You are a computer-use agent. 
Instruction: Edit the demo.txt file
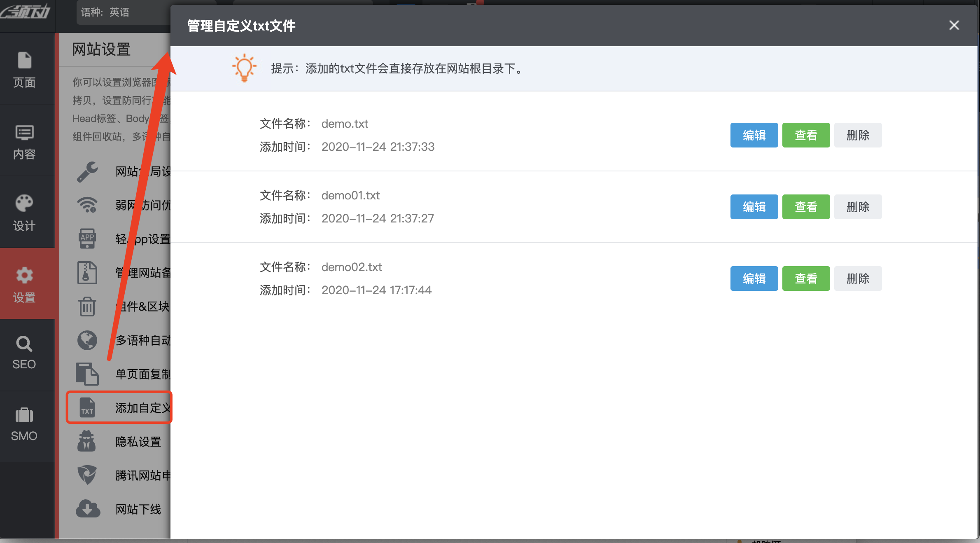pos(754,135)
